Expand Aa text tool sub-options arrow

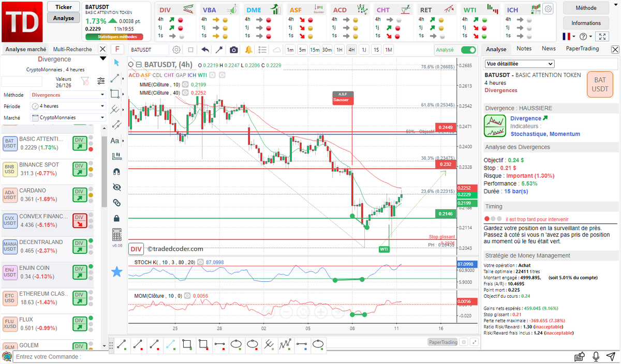pyautogui.click(x=124, y=141)
